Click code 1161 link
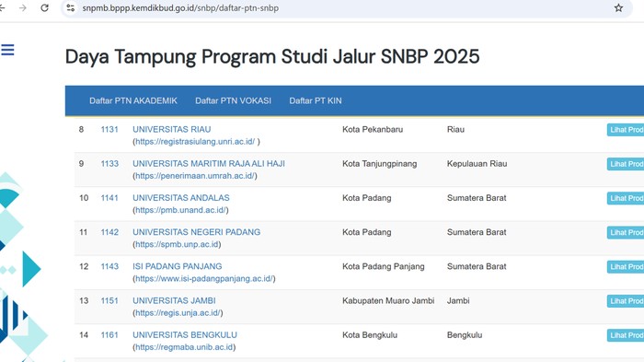This screenshot has width=644, height=362. tap(109, 335)
